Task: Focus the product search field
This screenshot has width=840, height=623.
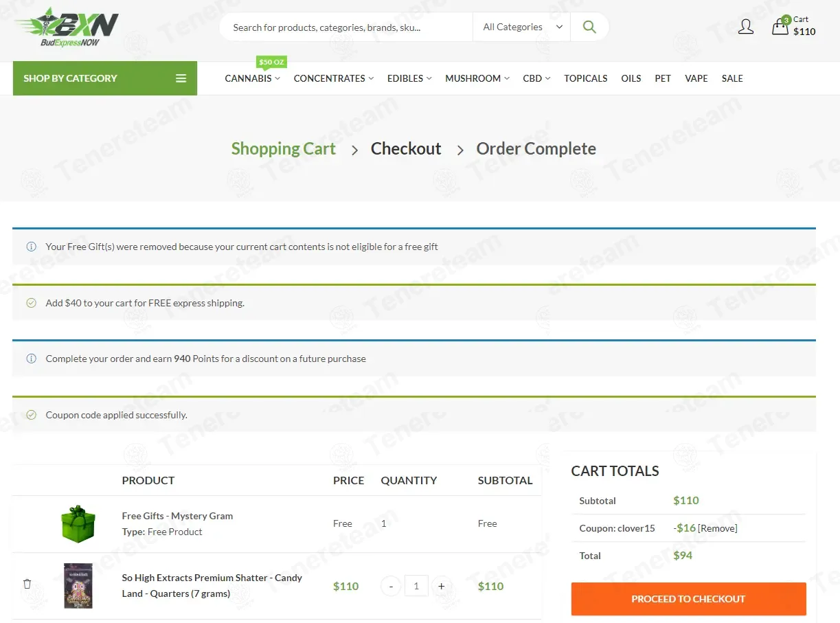Action: (346, 27)
